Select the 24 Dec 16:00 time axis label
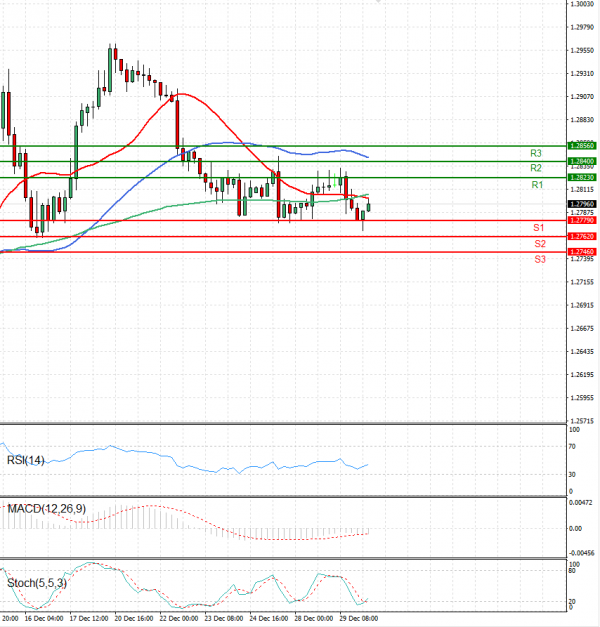This screenshot has height=627, width=600. [270, 619]
